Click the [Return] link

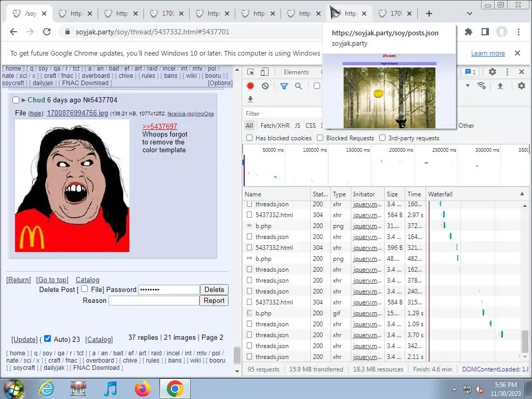[19, 280]
